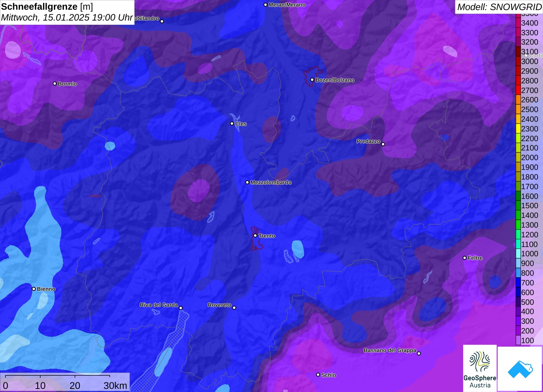Click the Mezzolombardo label text
This screenshot has height=392, width=543.
coord(271,182)
